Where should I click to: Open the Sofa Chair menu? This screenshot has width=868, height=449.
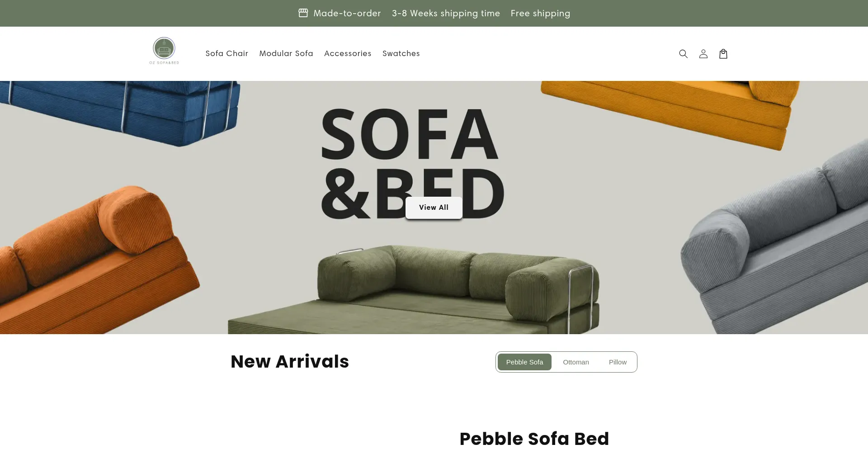[227, 53]
